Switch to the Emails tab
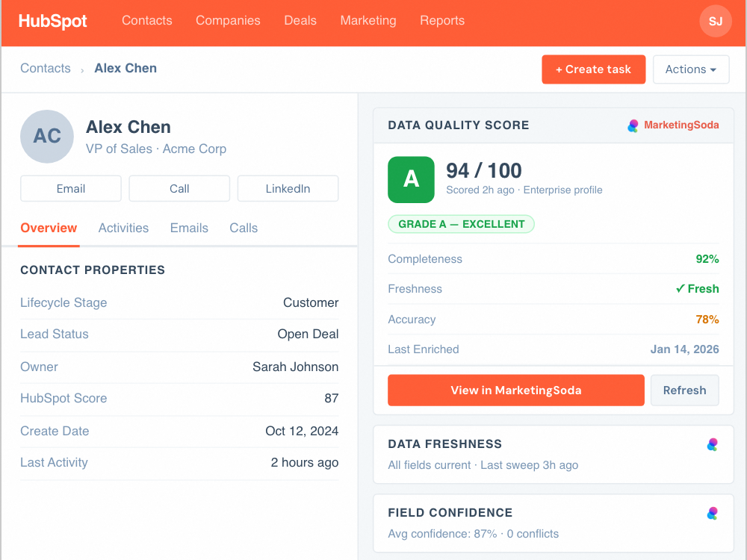 click(189, 228)
